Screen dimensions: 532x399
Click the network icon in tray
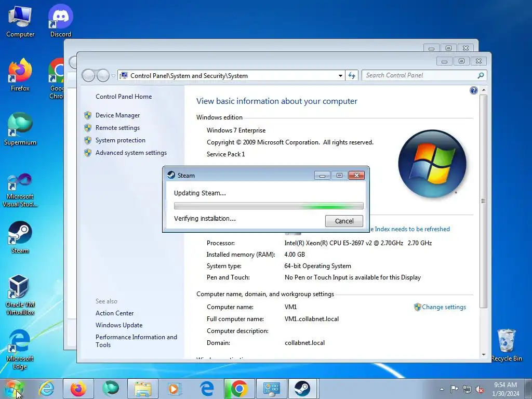coord(467,389)
